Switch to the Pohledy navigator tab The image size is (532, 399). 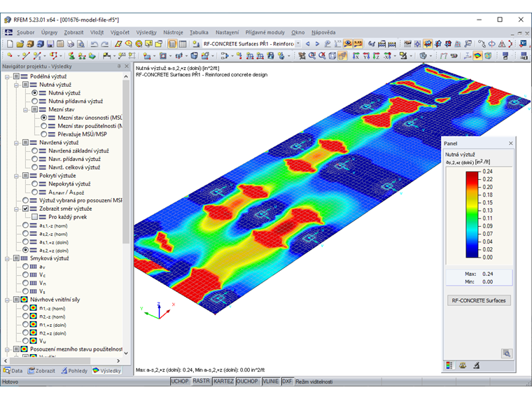pos(74,370)
